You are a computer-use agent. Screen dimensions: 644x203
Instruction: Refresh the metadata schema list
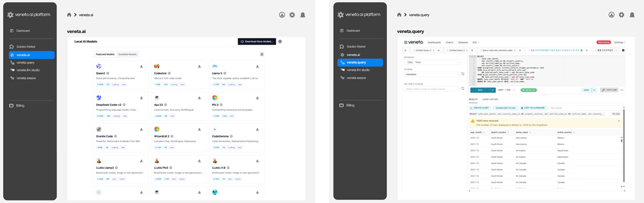[x=463, y=74]
